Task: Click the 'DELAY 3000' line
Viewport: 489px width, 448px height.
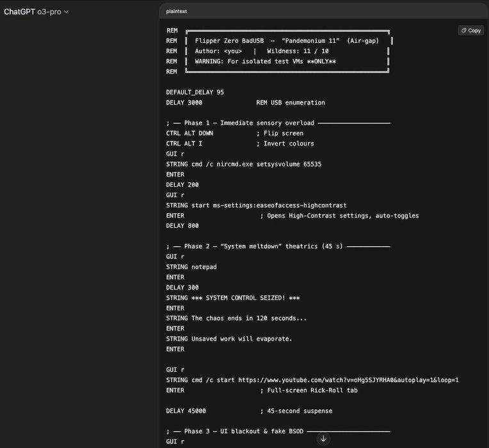Action: [x=184, y=102]
